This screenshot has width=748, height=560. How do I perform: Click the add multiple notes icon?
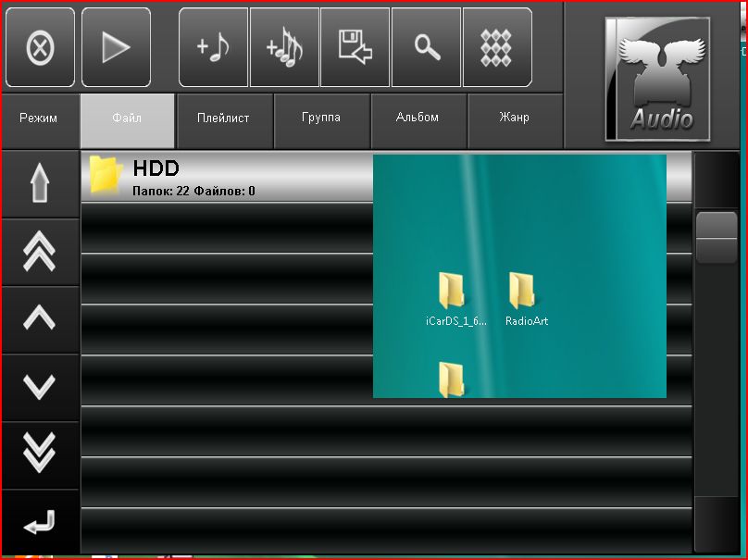click(x=284, y=47)
